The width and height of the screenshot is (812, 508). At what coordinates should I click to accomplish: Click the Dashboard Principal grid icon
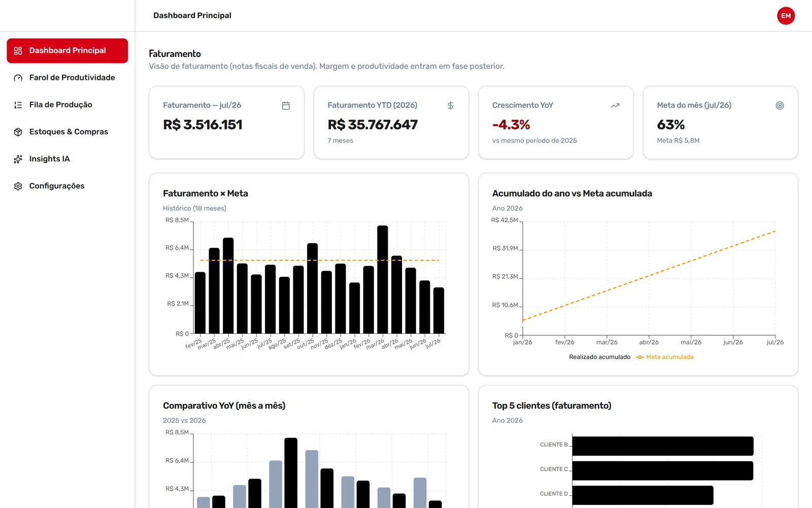coord(18,51)
